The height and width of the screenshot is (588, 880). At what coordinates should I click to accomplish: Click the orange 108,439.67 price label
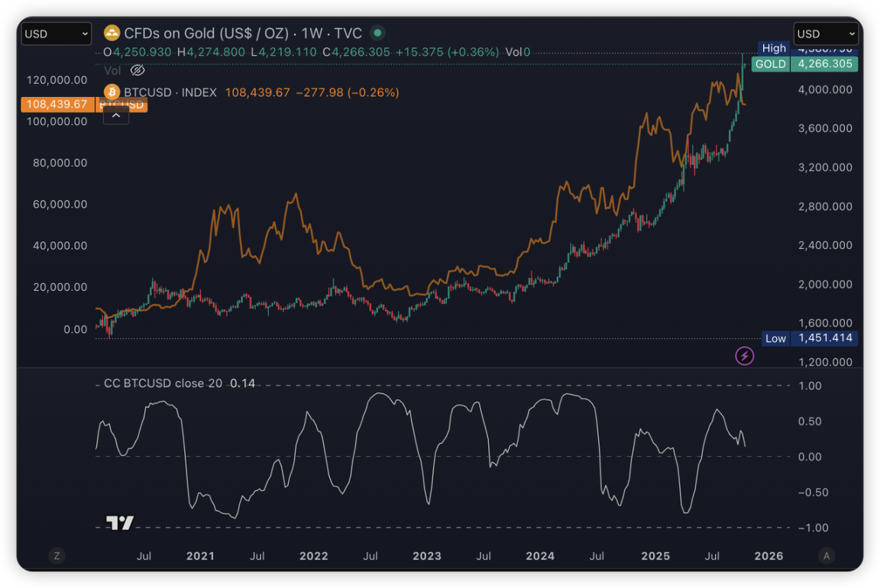(x=57, y=104)
